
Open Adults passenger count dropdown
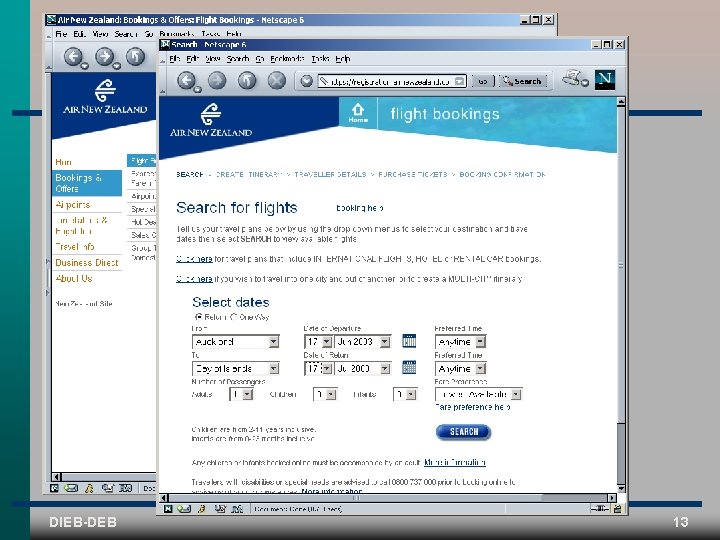click(241, 394)
